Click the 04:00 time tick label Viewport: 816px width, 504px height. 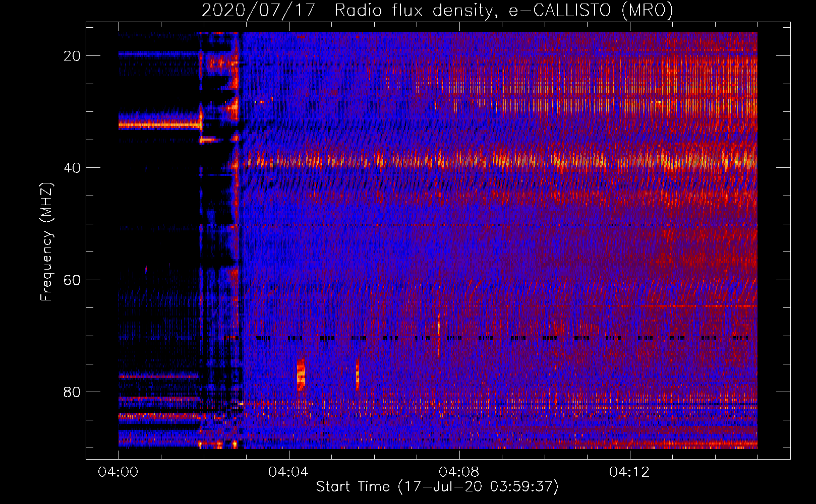pyautogui.click(x=118, y=472)
